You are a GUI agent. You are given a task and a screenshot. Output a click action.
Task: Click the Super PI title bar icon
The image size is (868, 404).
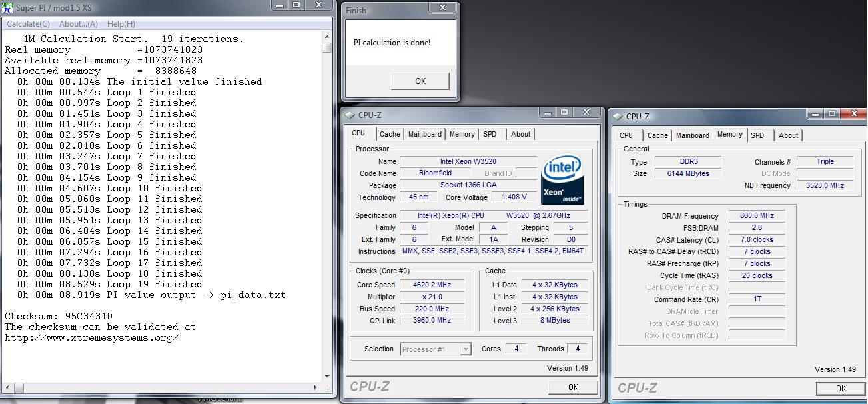coord(7,7)
